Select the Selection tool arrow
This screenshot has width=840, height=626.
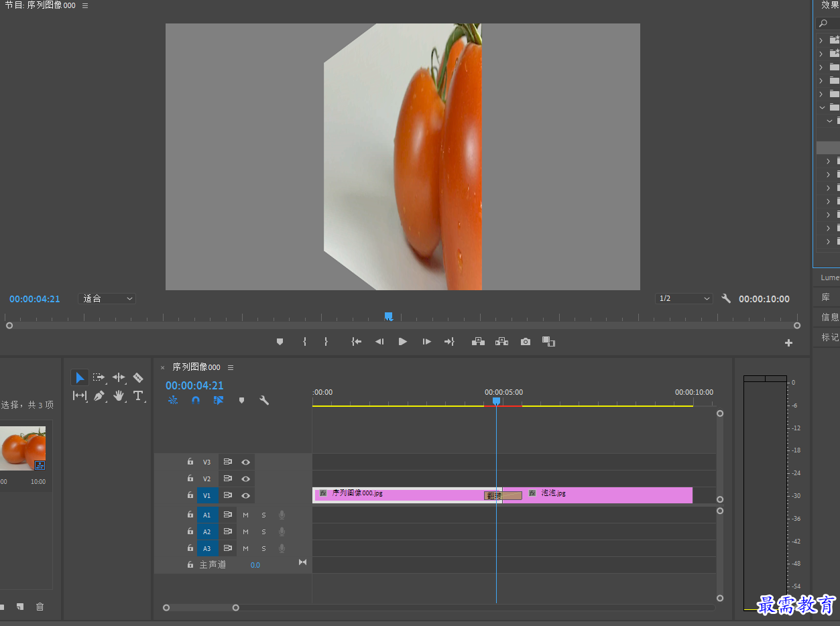pos(80,378)
